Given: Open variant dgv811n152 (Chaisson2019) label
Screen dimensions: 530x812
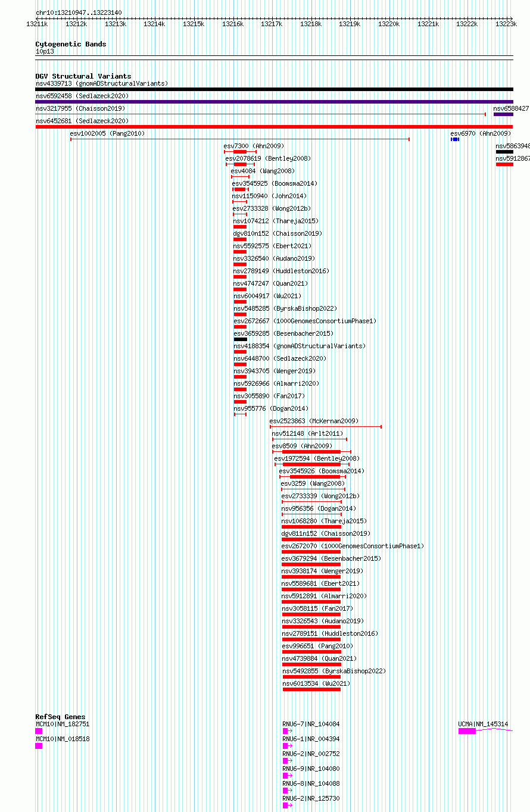Looking at the screenshot, I should click(326, 533).
